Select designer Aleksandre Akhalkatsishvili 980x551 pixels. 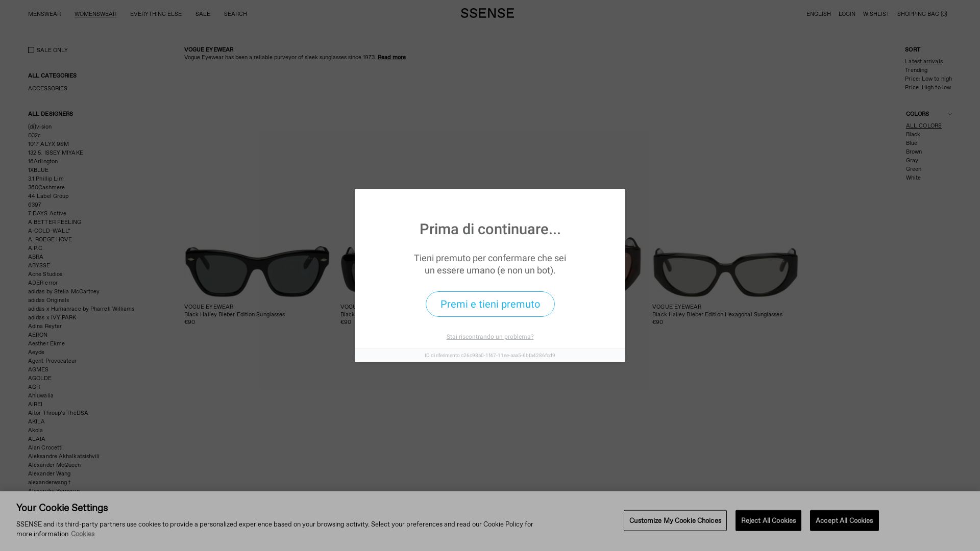coord(64,456)
